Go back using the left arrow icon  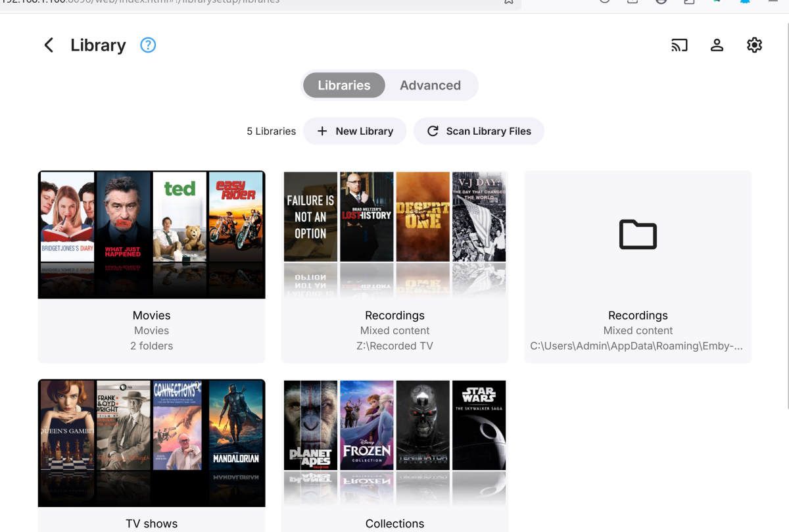[49, 45]
